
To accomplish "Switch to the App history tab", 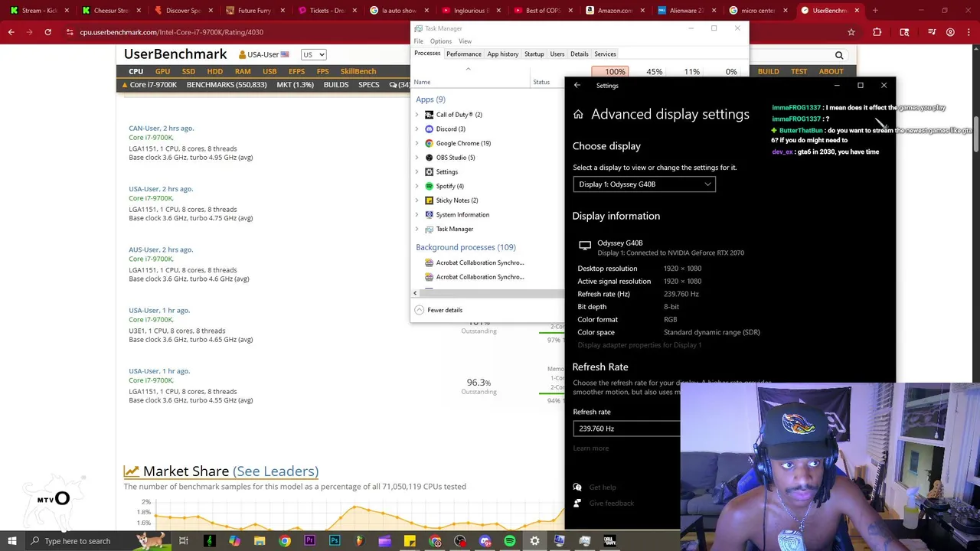I will coord(503,54).
